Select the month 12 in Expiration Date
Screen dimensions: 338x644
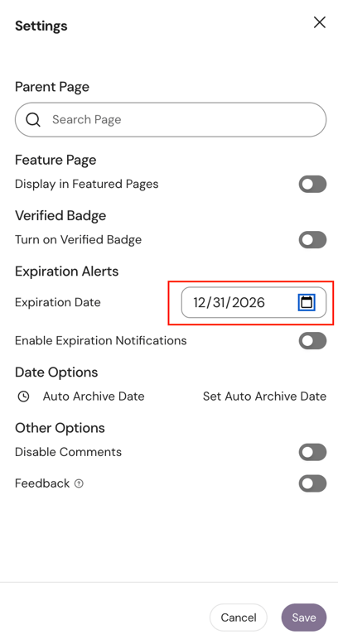coord(199,303)
